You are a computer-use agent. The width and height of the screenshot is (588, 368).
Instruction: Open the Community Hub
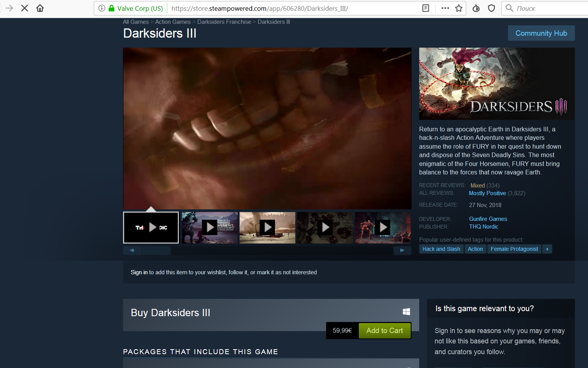point(541,33)
